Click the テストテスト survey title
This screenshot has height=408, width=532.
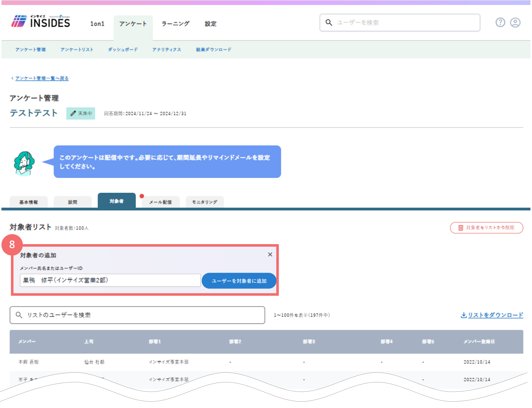click(34, 113)
